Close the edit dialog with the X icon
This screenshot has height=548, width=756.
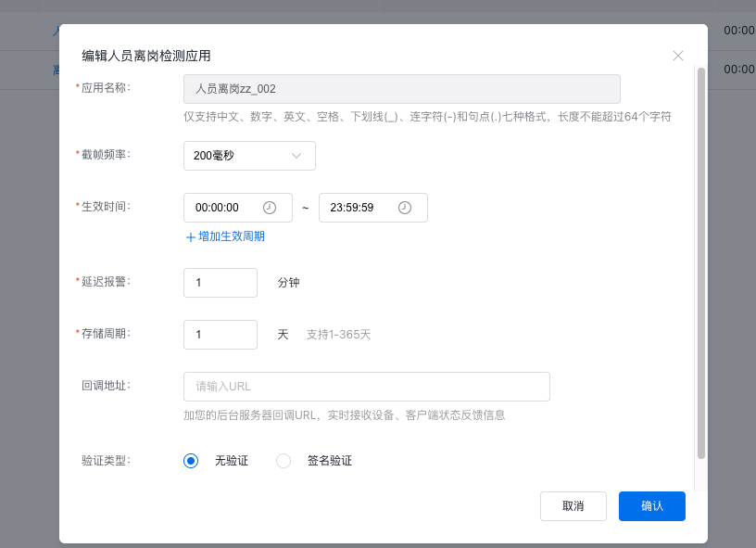tap(678, 56)
